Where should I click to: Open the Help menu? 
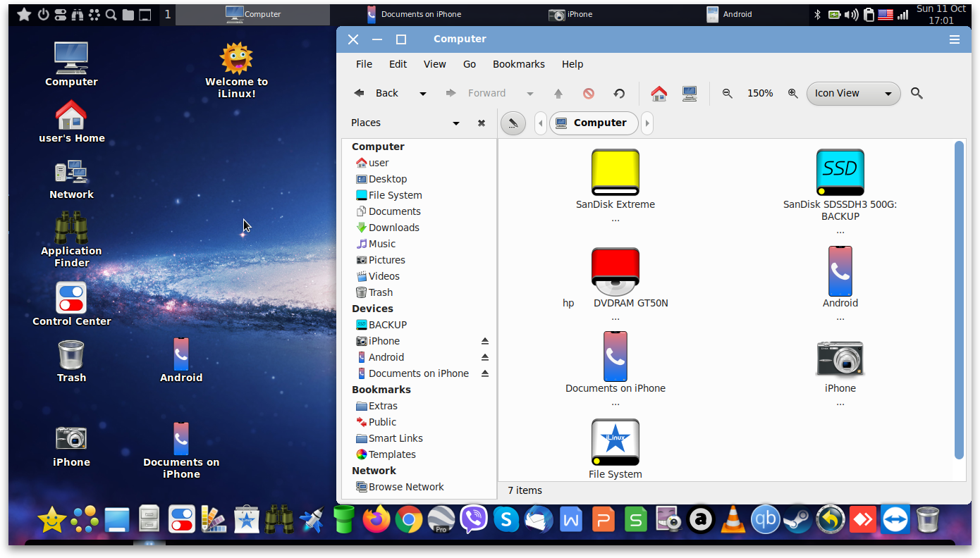click(572, 64)
